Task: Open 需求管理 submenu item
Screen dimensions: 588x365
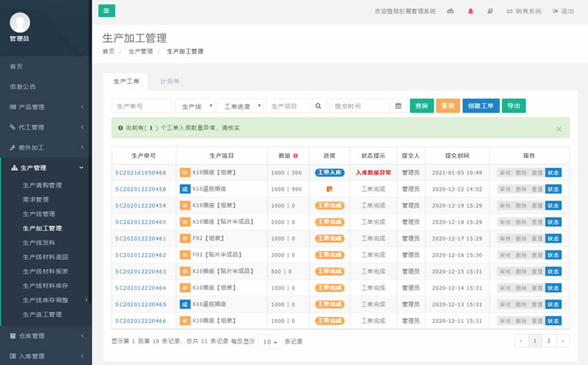Action: click(35, 199)
